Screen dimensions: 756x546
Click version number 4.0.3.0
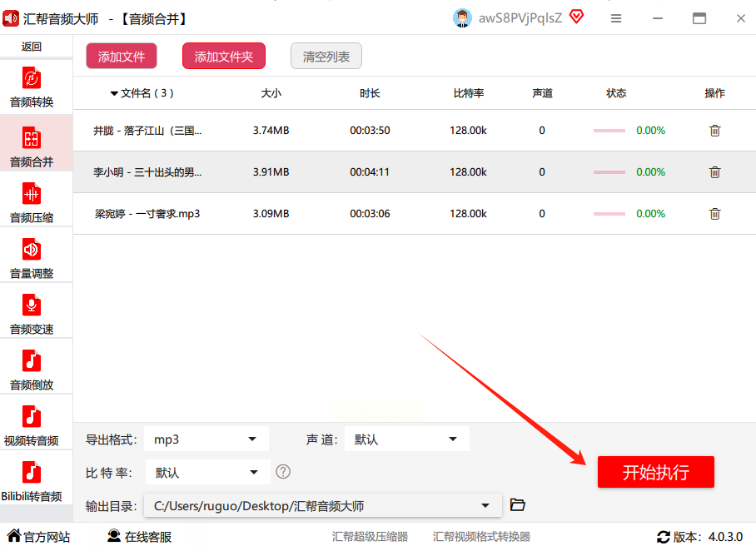click(725, 537)
